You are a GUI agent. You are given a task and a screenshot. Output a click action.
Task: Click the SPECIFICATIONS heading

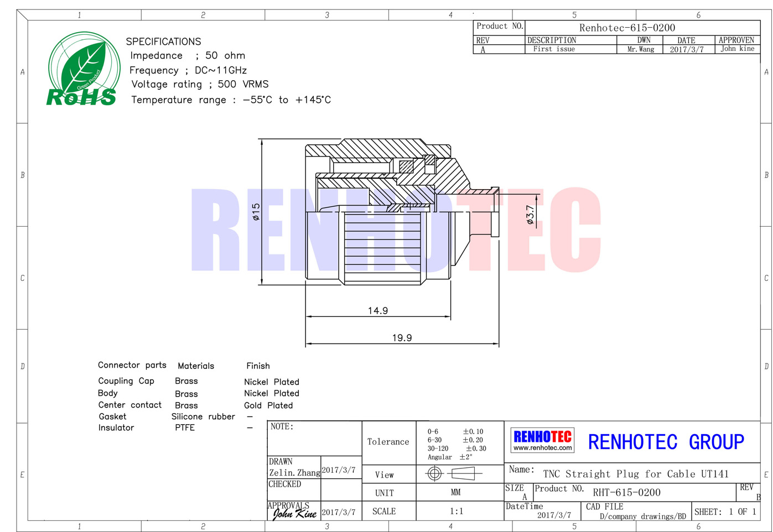(163, 41)
